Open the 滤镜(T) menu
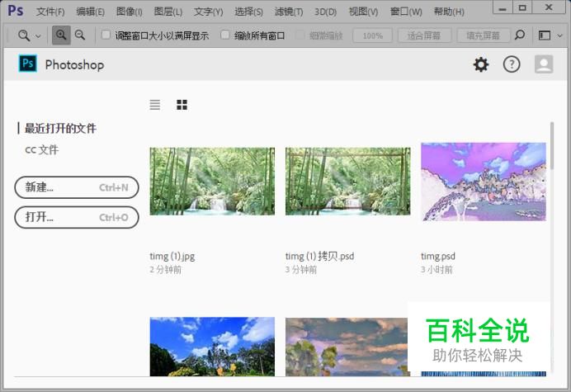The width and height of the screenshot is (571, 392). 289,12
